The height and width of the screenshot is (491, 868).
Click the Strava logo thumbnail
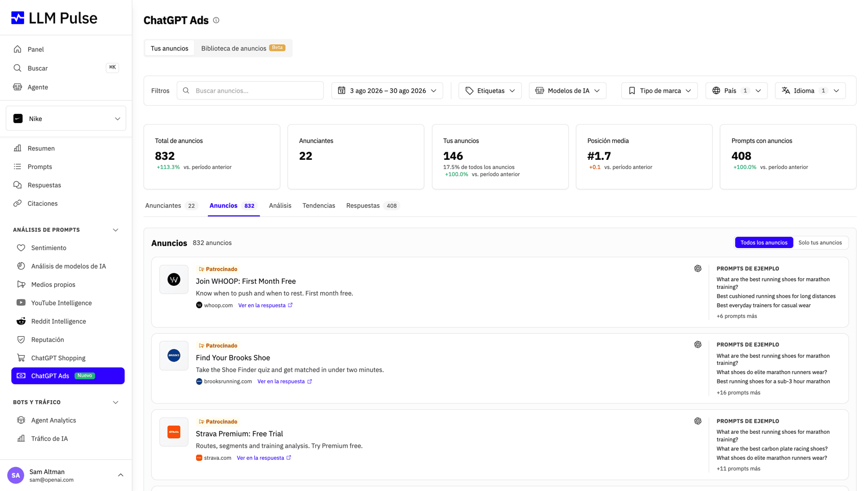coord(174,432)
